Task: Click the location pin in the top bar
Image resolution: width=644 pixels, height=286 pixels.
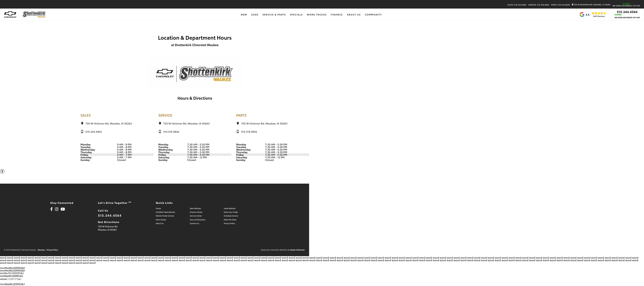Action: pyautogui.click(x=573, y=5)
